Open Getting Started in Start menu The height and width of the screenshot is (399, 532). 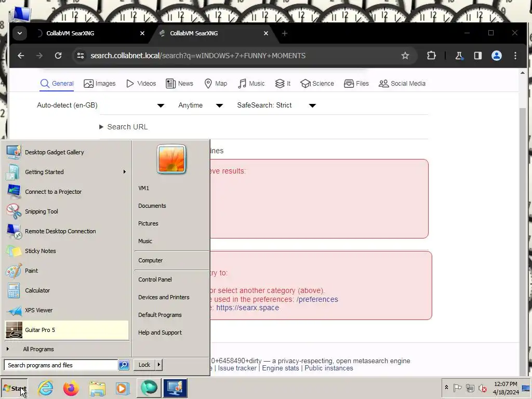(x=67, y=172)
